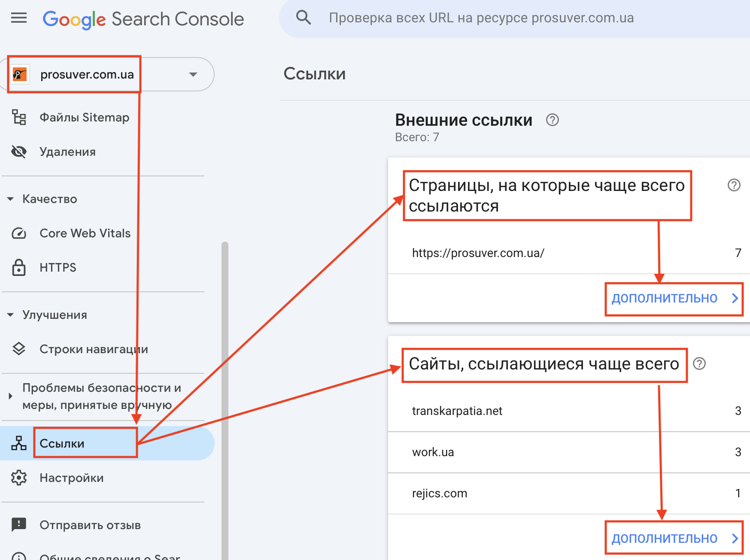750x560 pixels.
Task: Click the prosuver.com.ua site favicon
Action: [x=20, y=74]
